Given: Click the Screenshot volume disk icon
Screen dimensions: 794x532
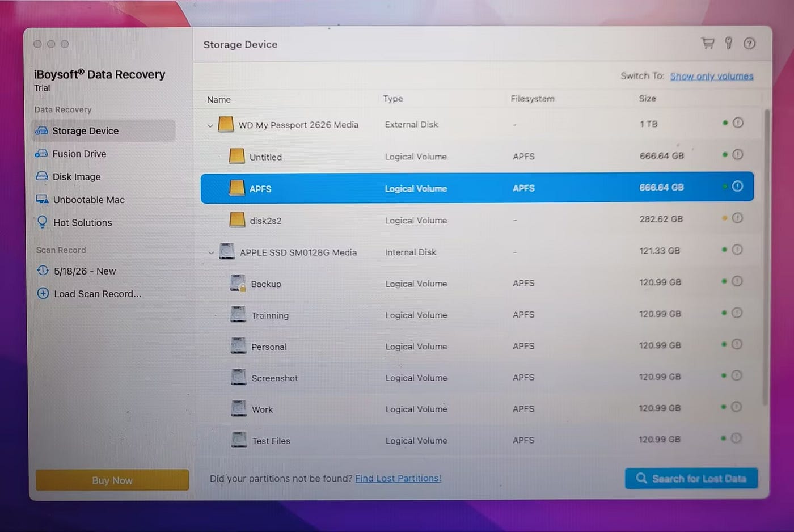Looking at the screenshot, I should point(239,377).
